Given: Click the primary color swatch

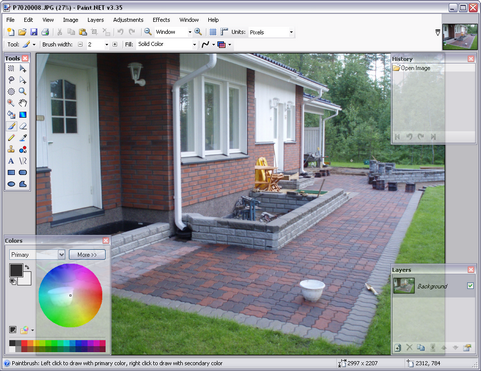Looking at the screenshot, I should point(16,270).
